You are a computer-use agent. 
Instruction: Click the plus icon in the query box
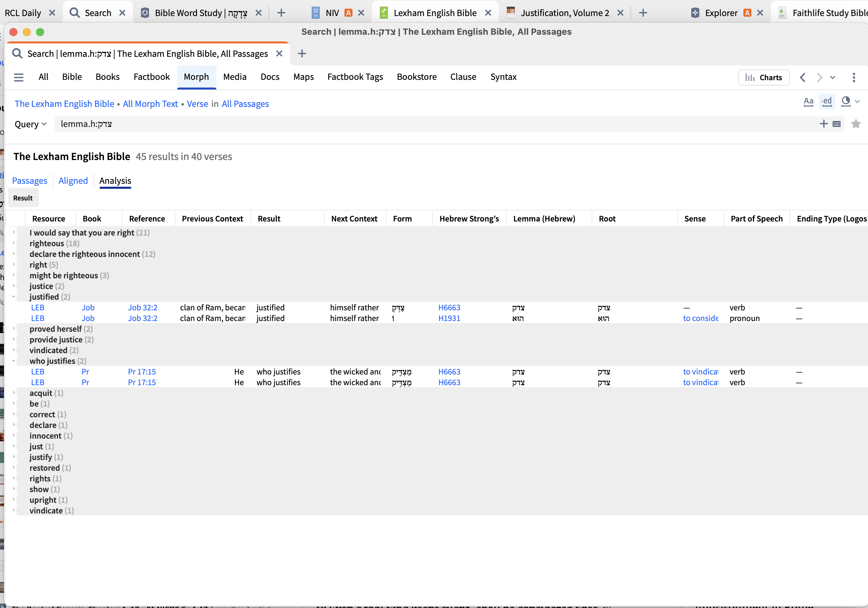(824, 124)
